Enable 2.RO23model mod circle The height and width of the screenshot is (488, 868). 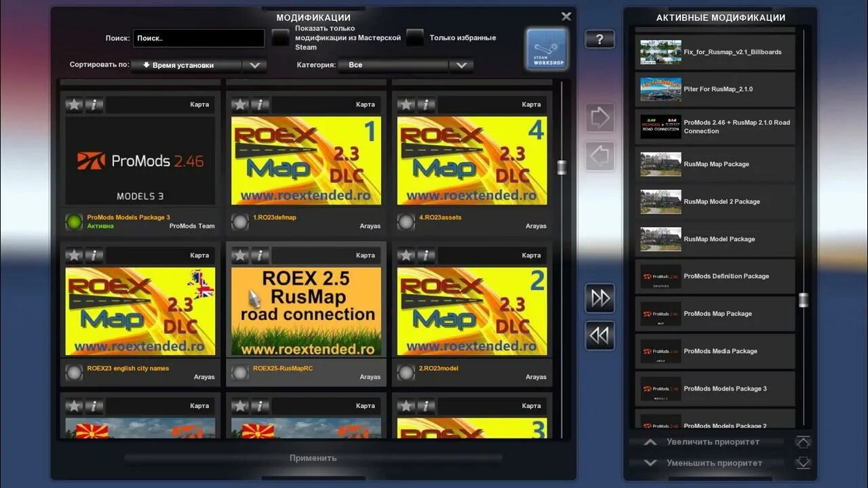tap(406, 372)
